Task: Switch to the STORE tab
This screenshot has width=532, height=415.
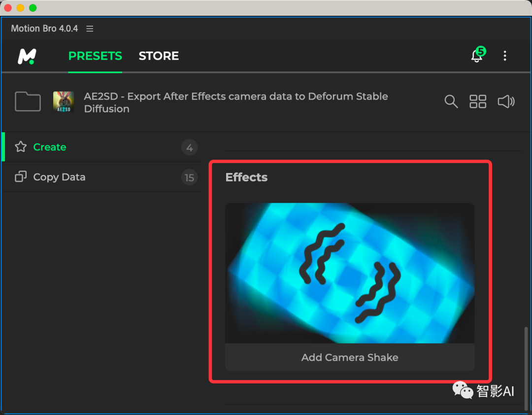Action: (x=159, y=56)
